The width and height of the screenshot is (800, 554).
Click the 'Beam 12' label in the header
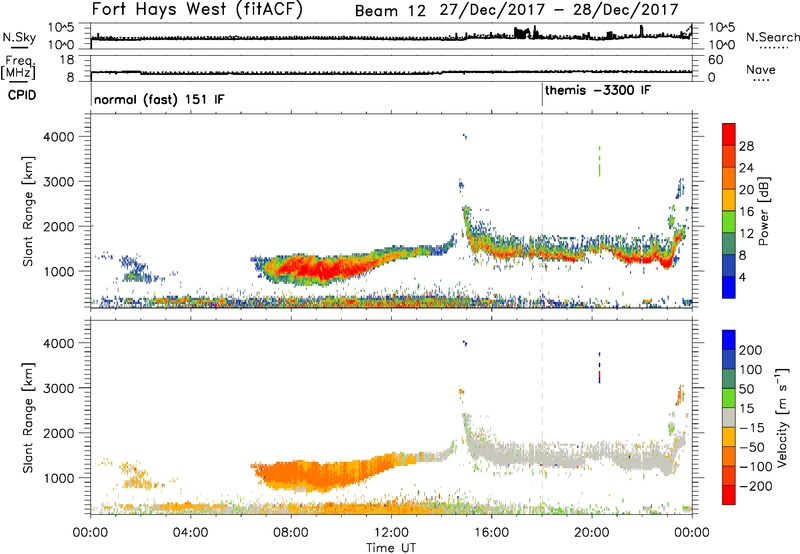point(390,10)
